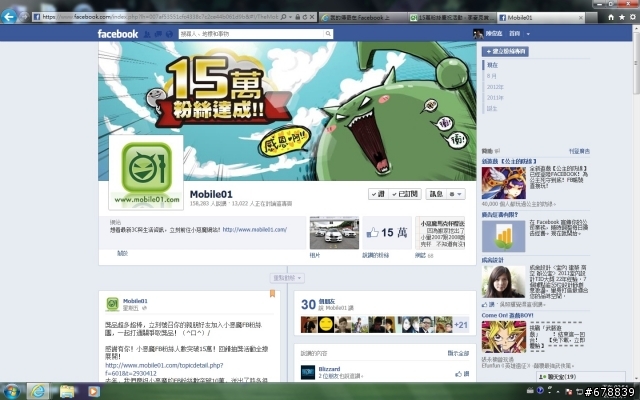Open friend requests icon beside facebook logo
Viewport: 640px width, 400px height.
[x=147, y=34]
